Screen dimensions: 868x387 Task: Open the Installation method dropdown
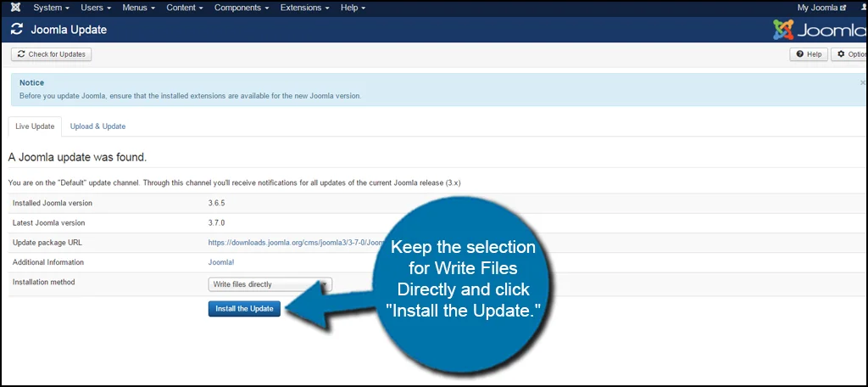[x=270, y=284]
